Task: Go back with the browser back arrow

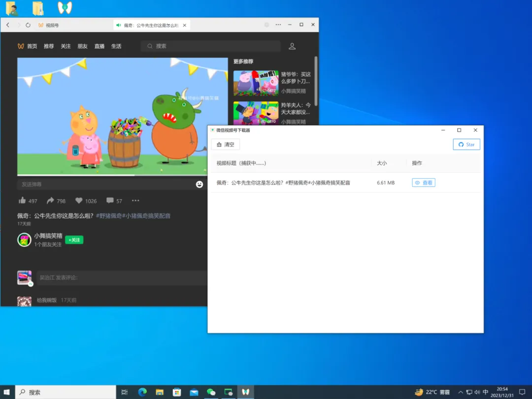Action: [x=8, y=25]
